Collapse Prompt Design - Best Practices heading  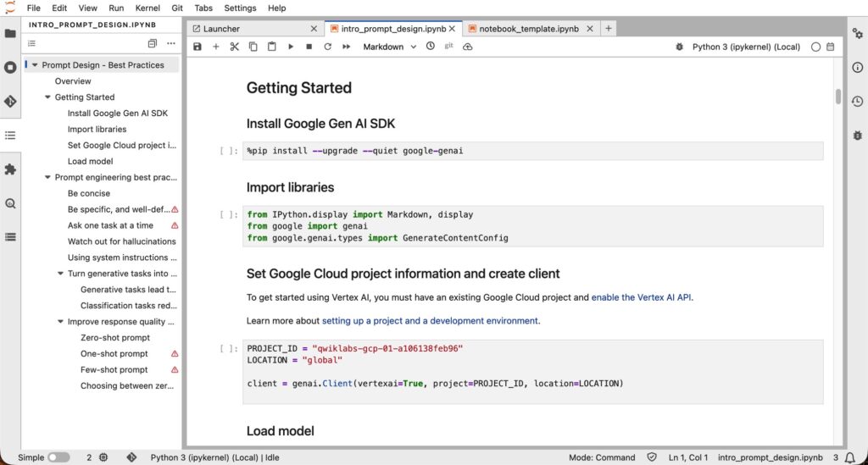(x=35, y=64)
